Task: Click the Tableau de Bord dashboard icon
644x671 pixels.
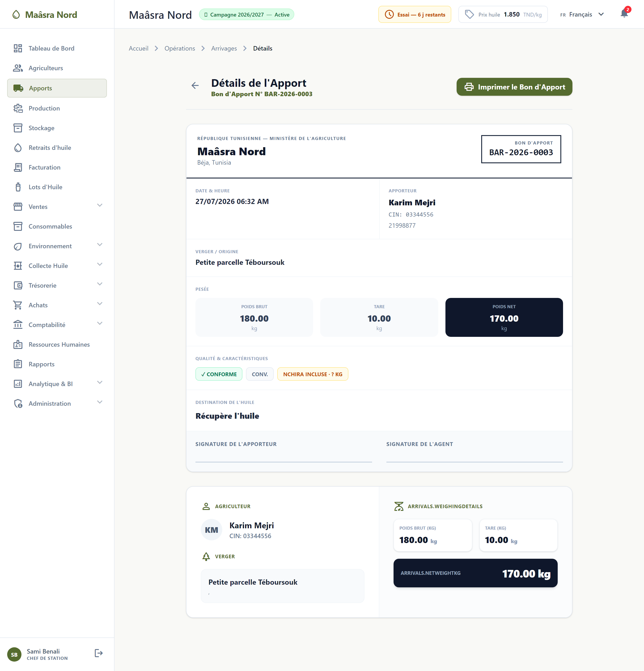Action: (x=18, y=48)
